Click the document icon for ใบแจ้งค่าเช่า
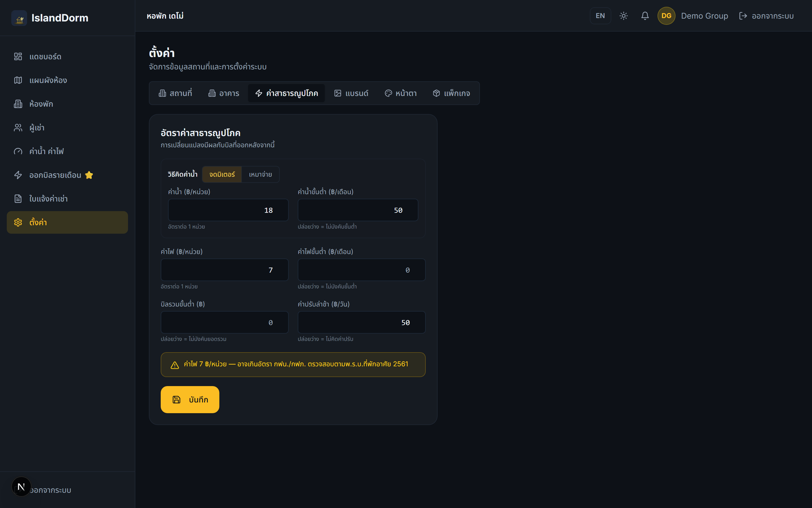This screenshot has height=508, width=812. tap(18, 199)
